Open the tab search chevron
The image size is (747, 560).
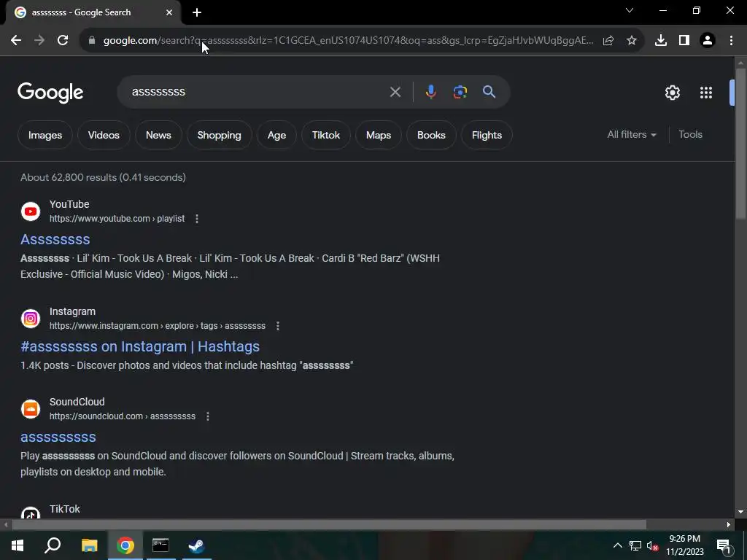tap(630, 10)
